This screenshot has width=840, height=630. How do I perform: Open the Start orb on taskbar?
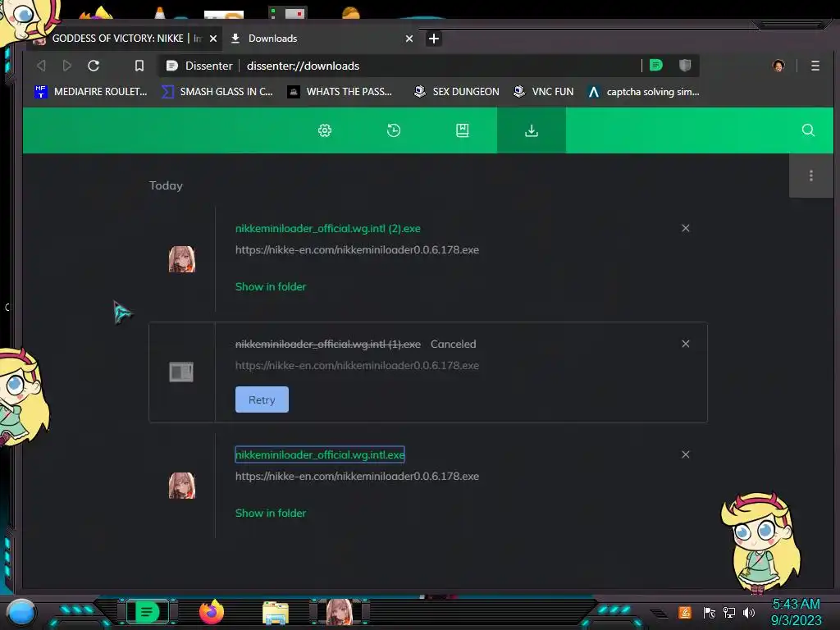click(x=21, y=612)
